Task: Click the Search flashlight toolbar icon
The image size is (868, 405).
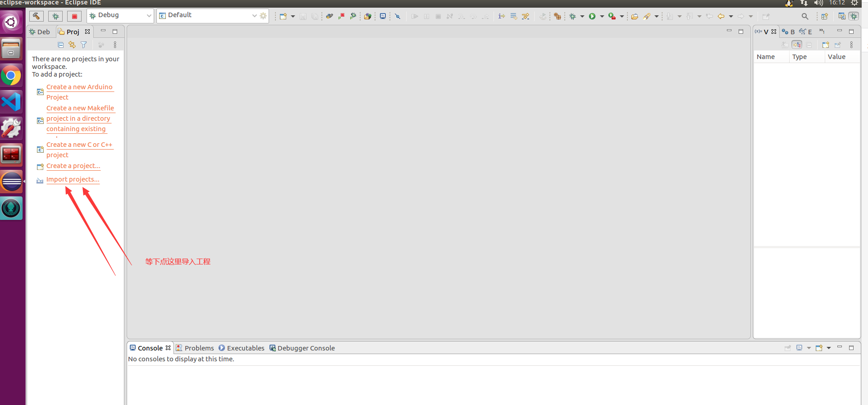Action: point(647,16)
